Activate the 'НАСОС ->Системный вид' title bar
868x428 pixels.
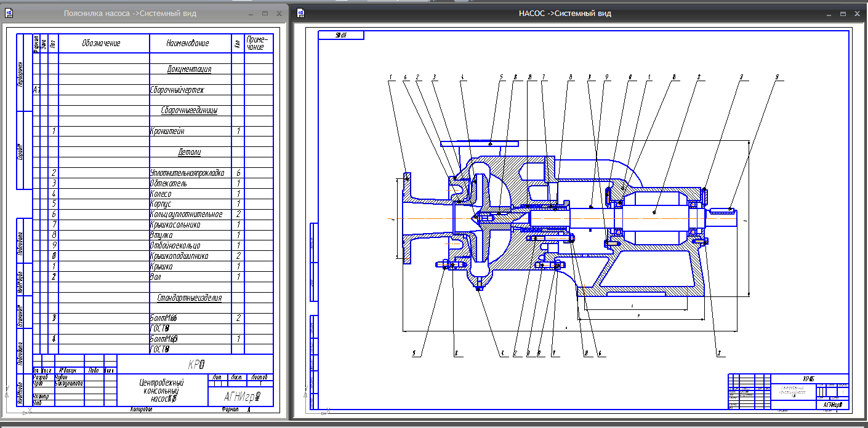[x=565, y=13]
